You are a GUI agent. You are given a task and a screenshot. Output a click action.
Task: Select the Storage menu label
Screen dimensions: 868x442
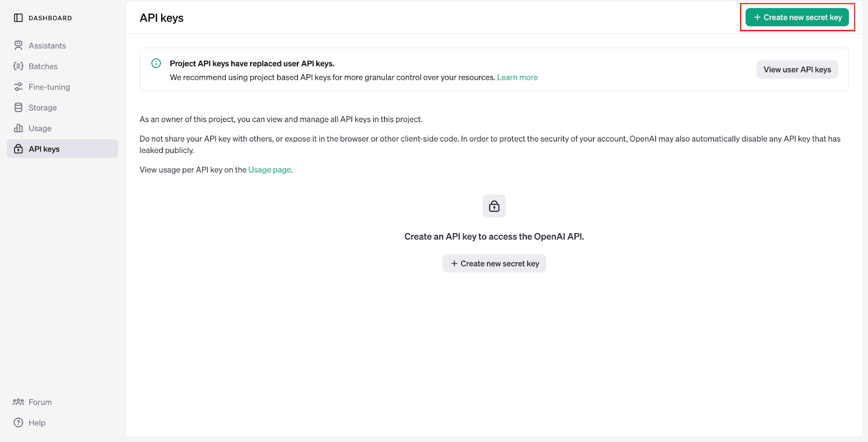[43, 108]
